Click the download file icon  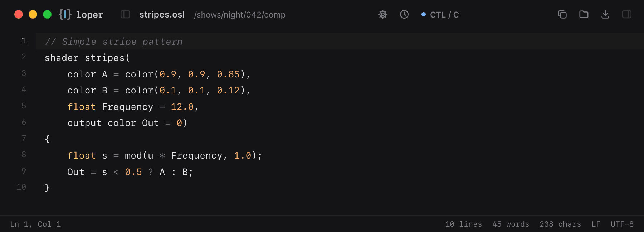[x=605, y=14]
